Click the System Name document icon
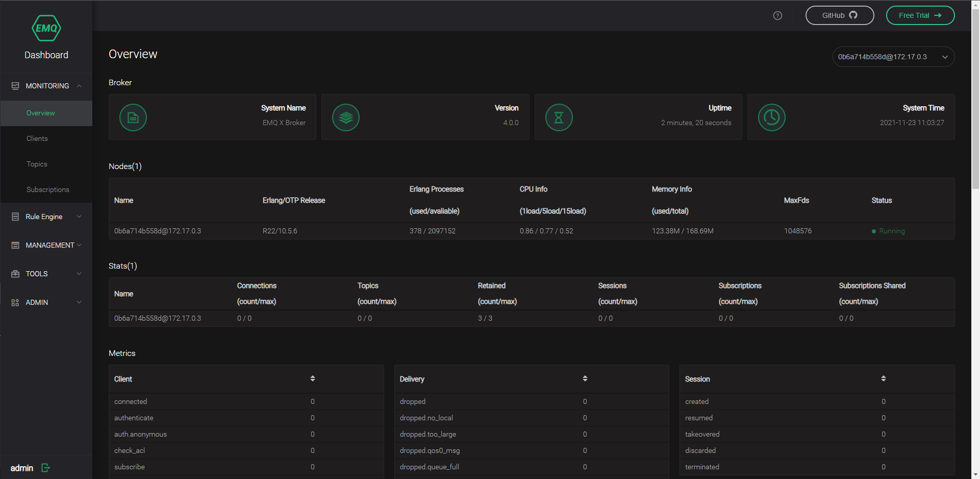The height and width of the screenshot is (479, 980). [x=133, y=117]
